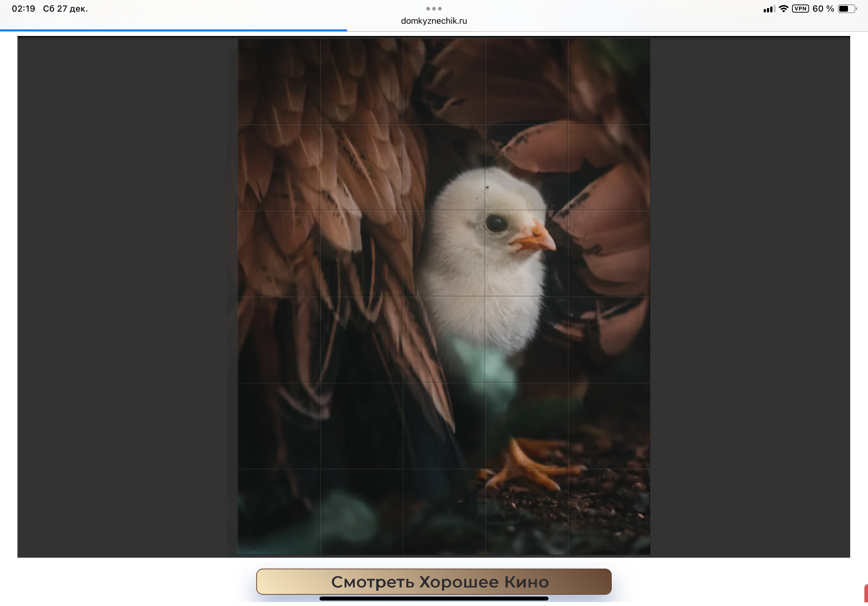Select the top-left feather puzzle tile
This screenshot has width=868, height=606.
(279, 81)
